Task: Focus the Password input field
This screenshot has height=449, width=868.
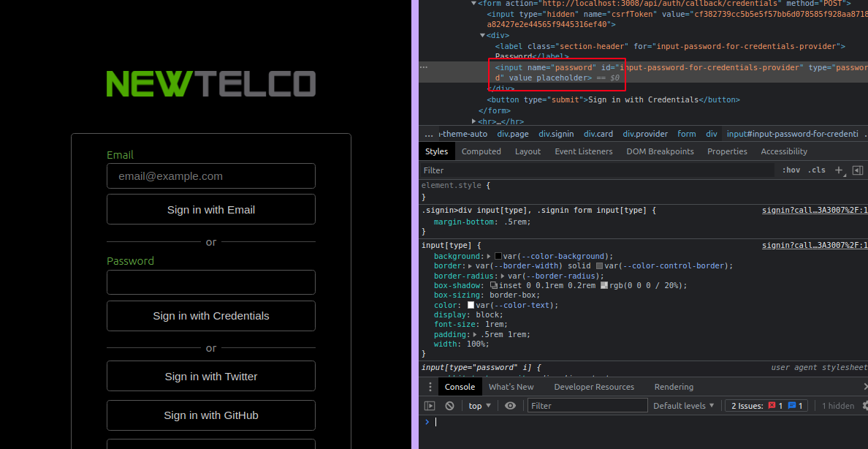Action: pyautogui.click(x=211, y=282)
